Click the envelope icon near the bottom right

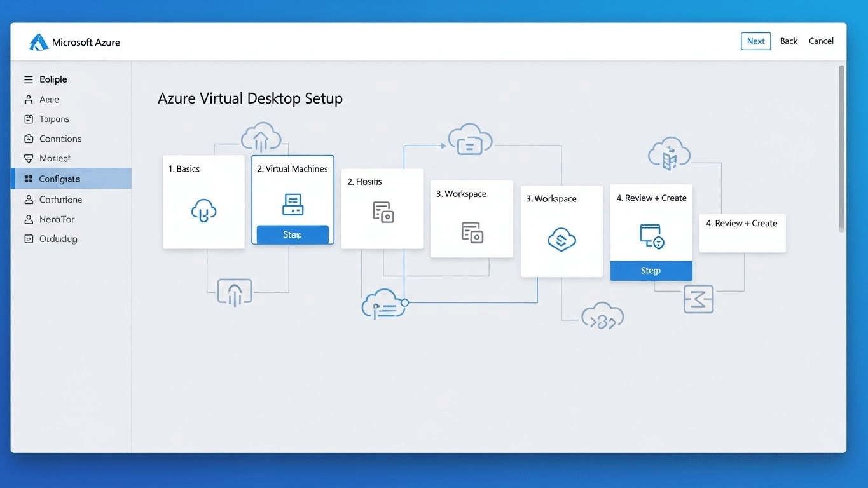(x=699, y=299)
